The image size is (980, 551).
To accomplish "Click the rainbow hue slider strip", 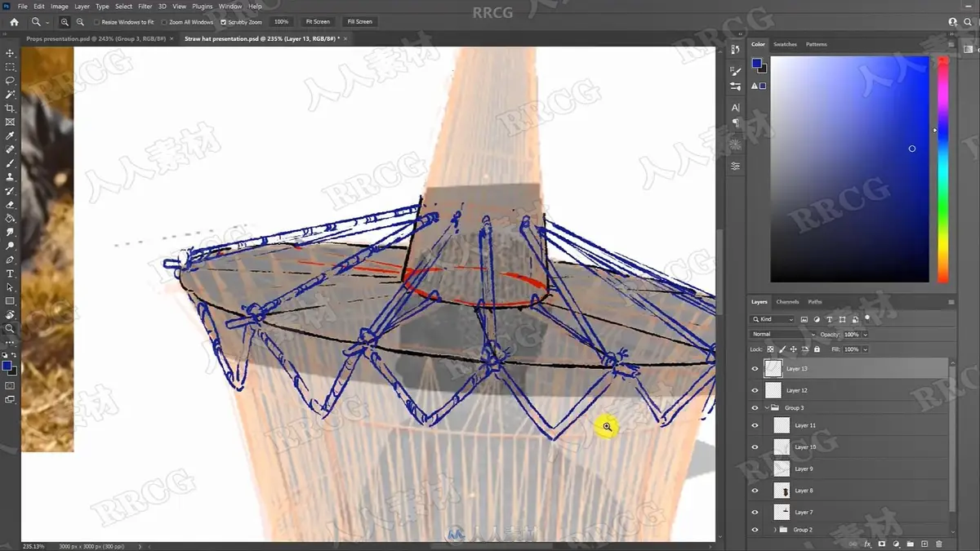I will 942,170.
